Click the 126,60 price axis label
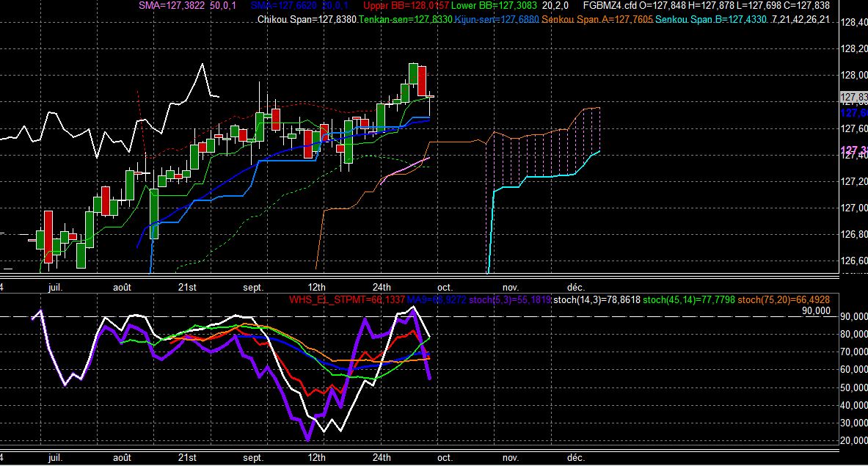 click(x=853, y=261)
